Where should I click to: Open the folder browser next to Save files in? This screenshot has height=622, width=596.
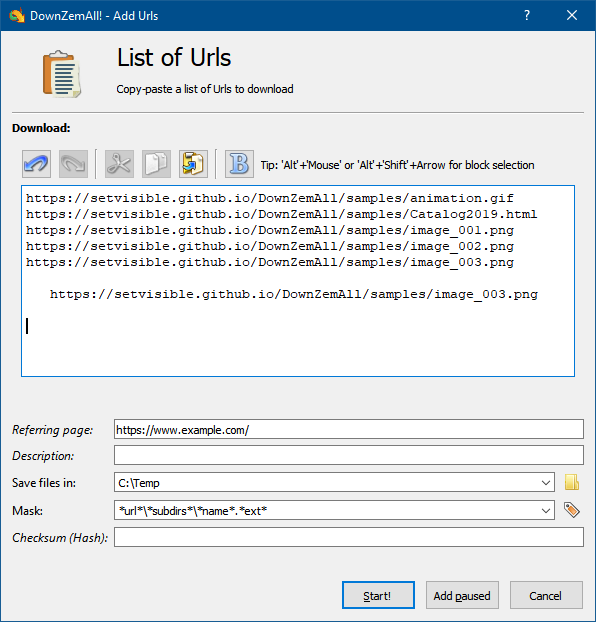tap(572, 483)
